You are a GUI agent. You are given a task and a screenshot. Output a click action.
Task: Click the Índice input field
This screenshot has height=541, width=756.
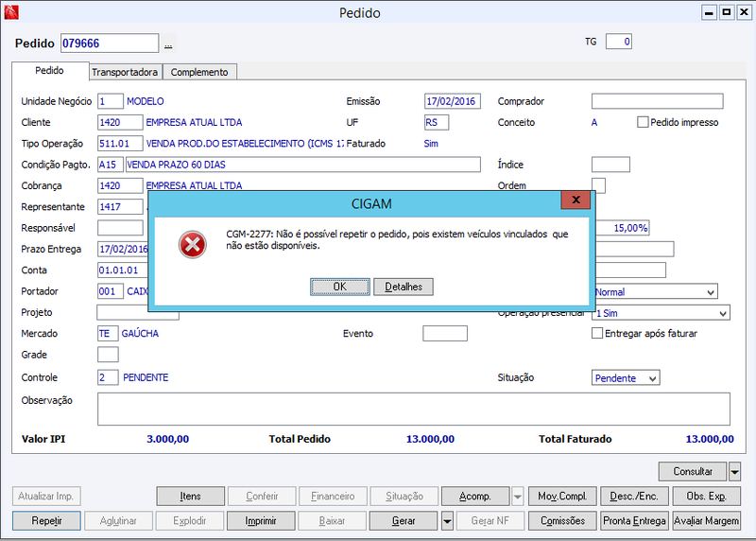(610, 165)
